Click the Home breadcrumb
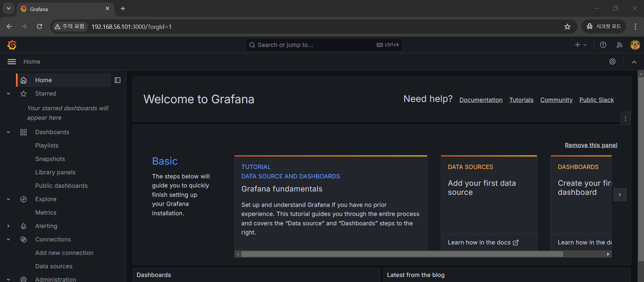The image size is (644, 282). coord(32,62)
